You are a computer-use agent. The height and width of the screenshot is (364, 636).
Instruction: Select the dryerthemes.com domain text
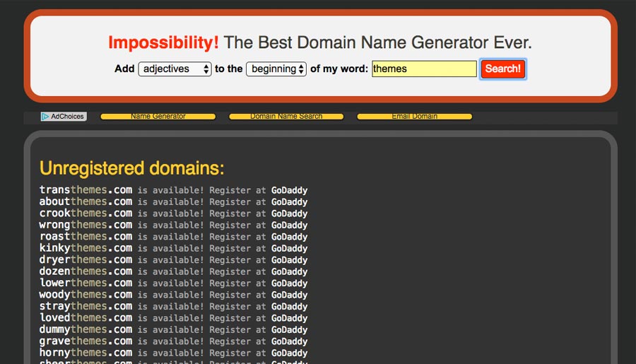coord(86,259)
